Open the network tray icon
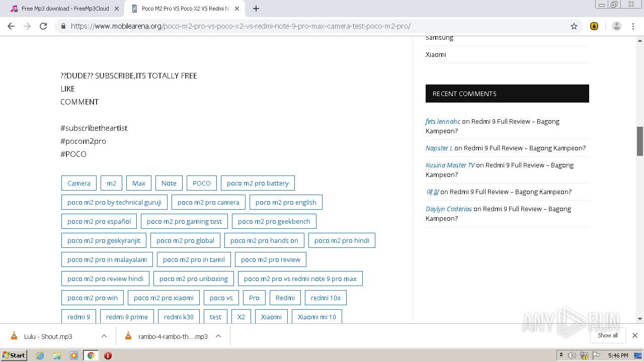644x362 pixels. (x=584, y=355)
